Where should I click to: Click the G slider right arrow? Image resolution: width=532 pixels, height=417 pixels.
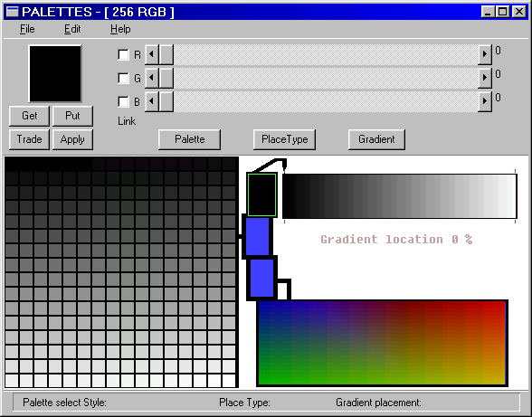[x=485, y=78]
